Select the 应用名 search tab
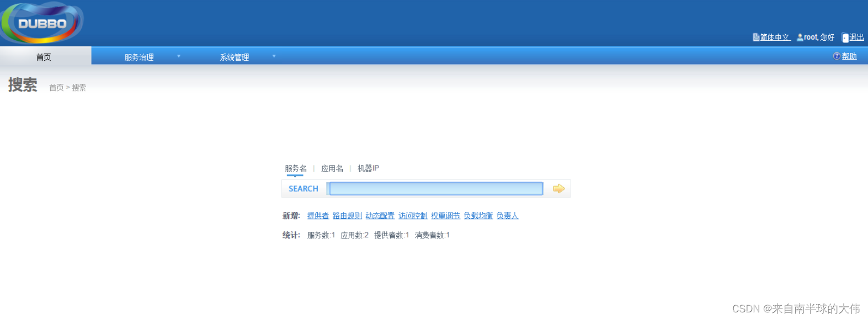868x319 pixels. point(332,168)
